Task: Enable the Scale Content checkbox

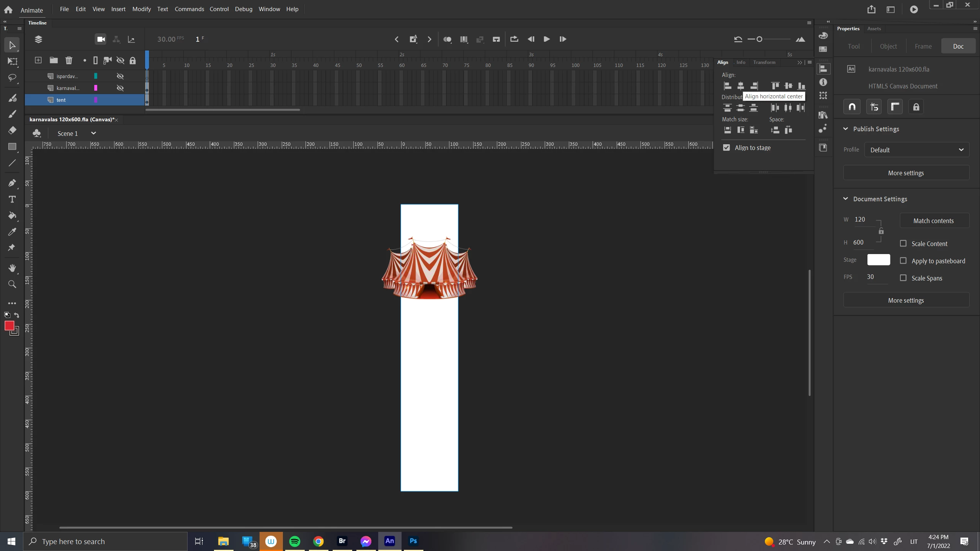Action: click(x=903, y=244)
